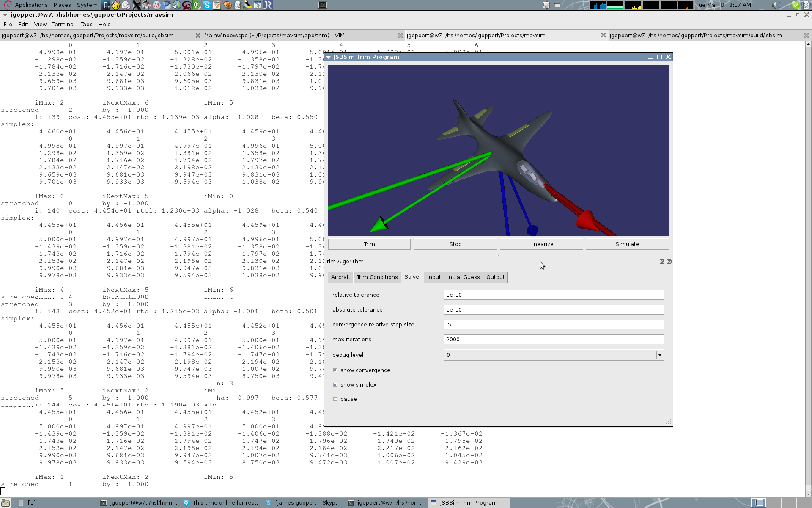Switch to the Output tab
The width and height of the screenshot is (812, 508).
click(x=495, y=277)
